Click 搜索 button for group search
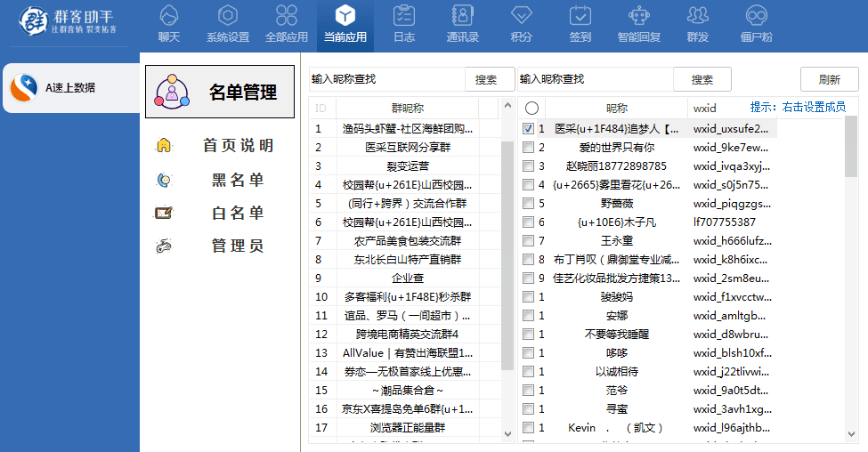The width and height of the screenshot is (868, 452). point(490,80)
